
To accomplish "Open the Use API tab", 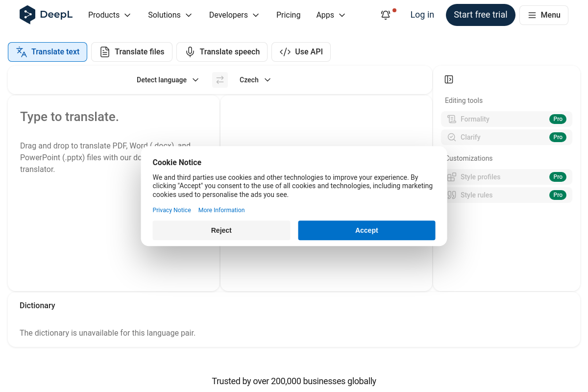I will [301, 52].
